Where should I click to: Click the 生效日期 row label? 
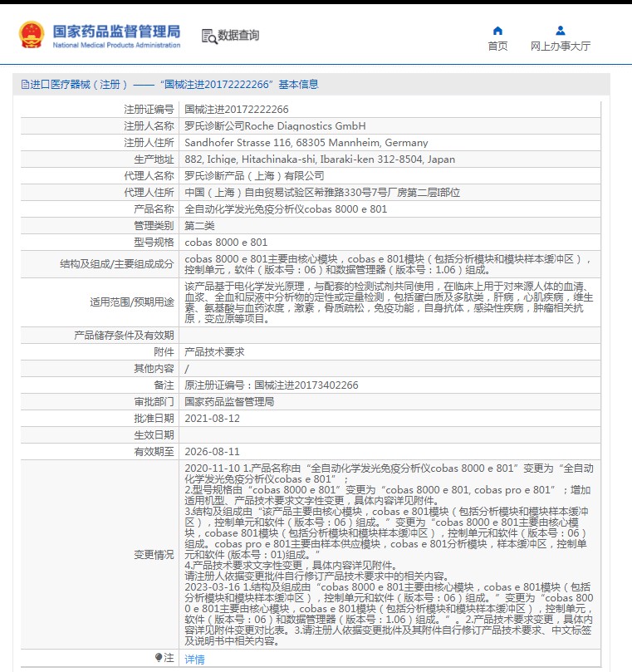point(154,435)
